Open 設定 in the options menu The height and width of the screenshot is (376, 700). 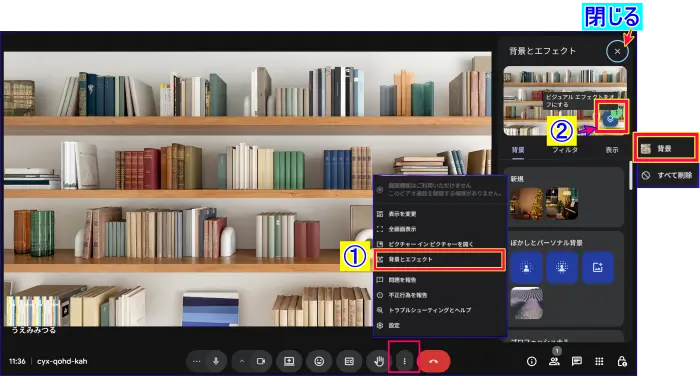tap(440, 326)
